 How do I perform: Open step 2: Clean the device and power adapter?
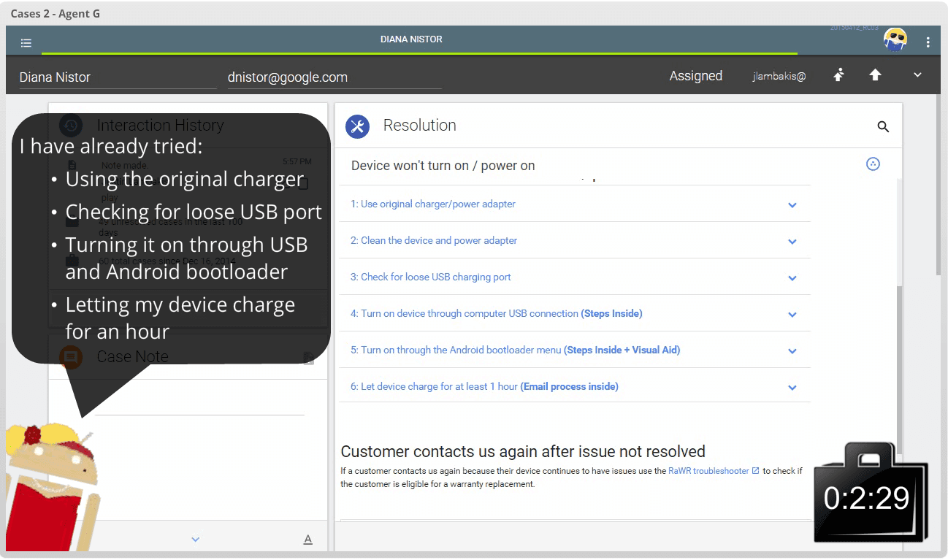(x=434, y=240)
